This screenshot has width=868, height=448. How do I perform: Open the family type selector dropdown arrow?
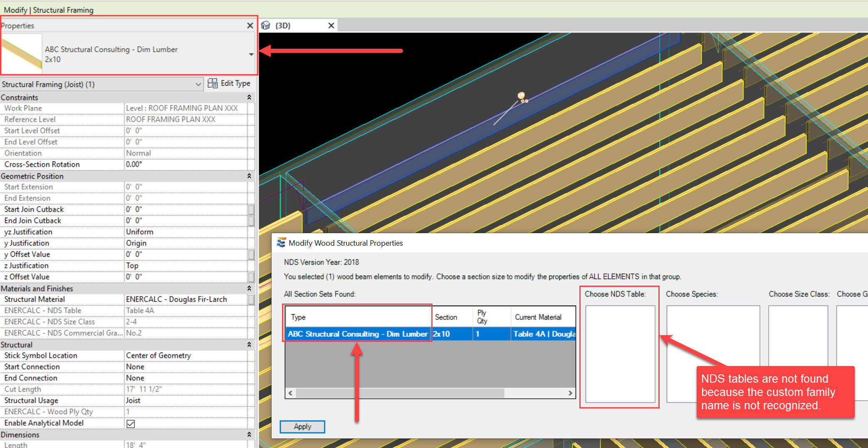click(x=251, y=55)
